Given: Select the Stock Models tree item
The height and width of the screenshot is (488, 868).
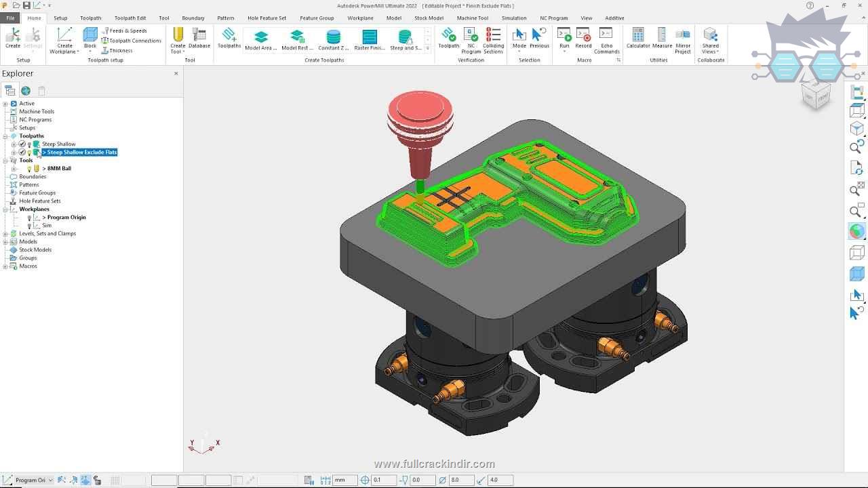Looking at the screenshot, I should point(35,250).
